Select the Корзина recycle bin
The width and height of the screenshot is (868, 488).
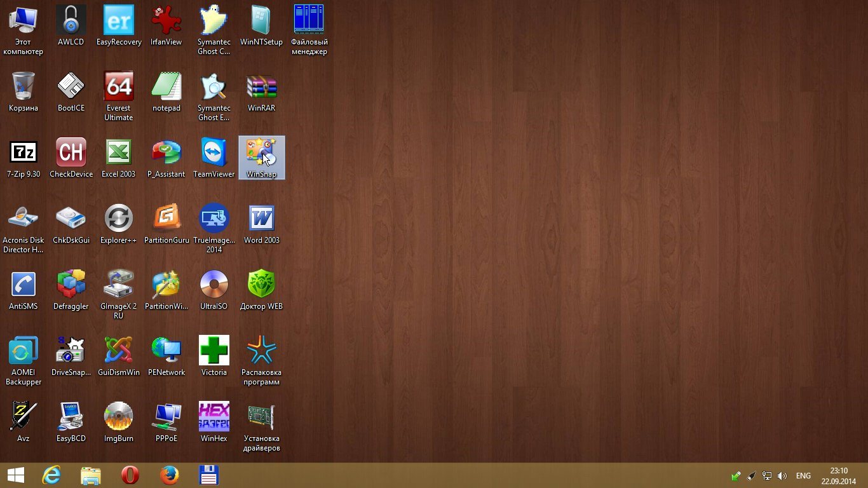point(24,91)
